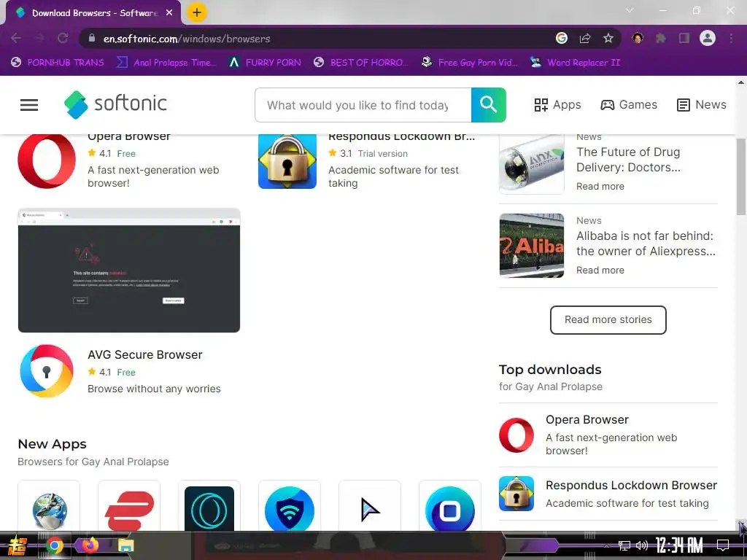
Task: Open the Windows Start button
Action: pyautogui.click(x=16, y=545)
